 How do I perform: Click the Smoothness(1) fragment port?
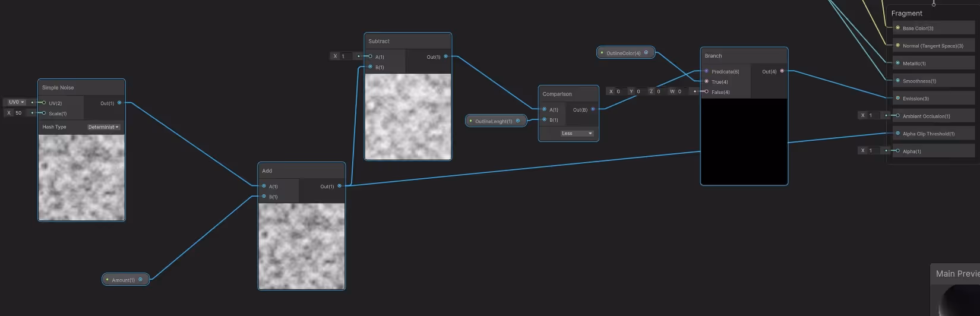tap(898, 80)
